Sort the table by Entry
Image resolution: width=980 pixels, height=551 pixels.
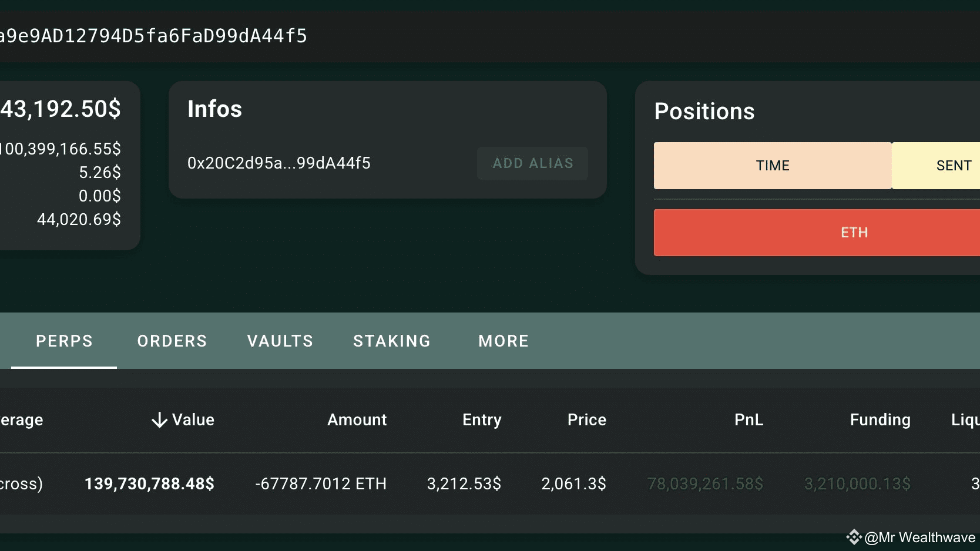pos(481,419)
